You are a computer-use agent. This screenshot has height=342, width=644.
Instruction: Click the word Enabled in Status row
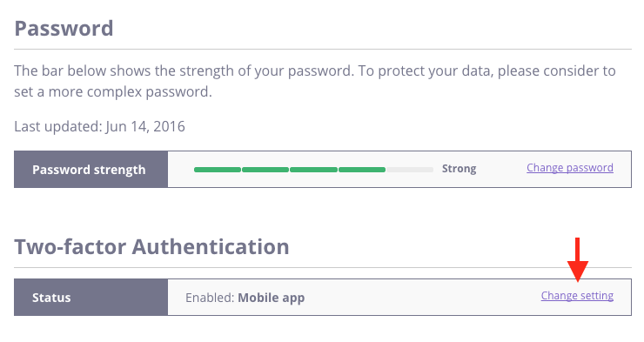[210, 298]
